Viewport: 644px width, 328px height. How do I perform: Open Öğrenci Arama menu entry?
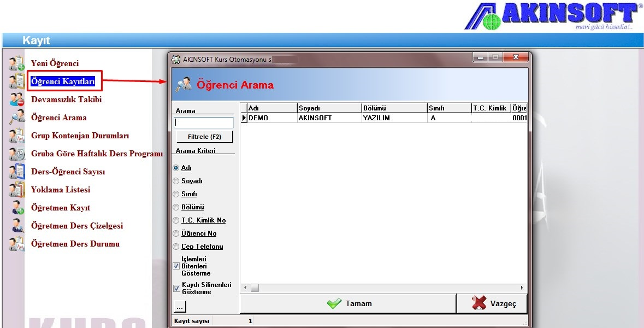[x=59, y=118]
